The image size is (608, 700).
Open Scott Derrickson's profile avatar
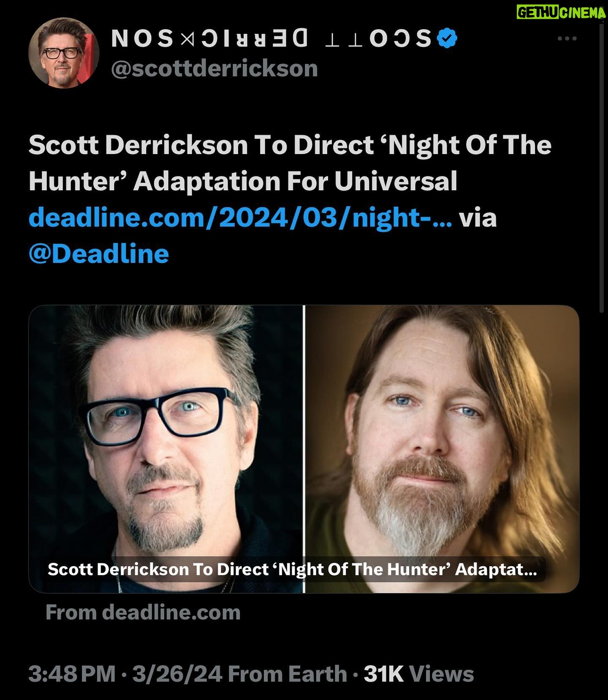(64, 53)
